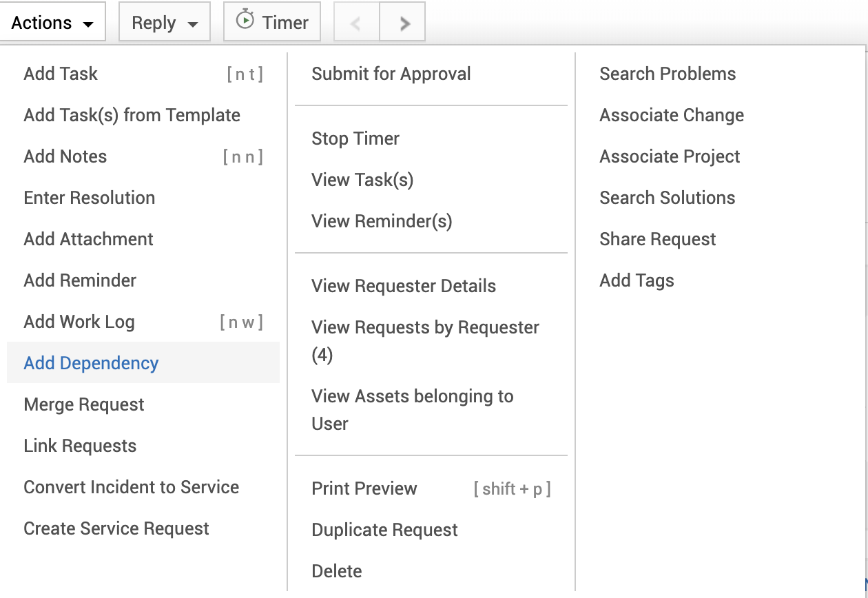Select Convert Incident to Service

(132, 487)
